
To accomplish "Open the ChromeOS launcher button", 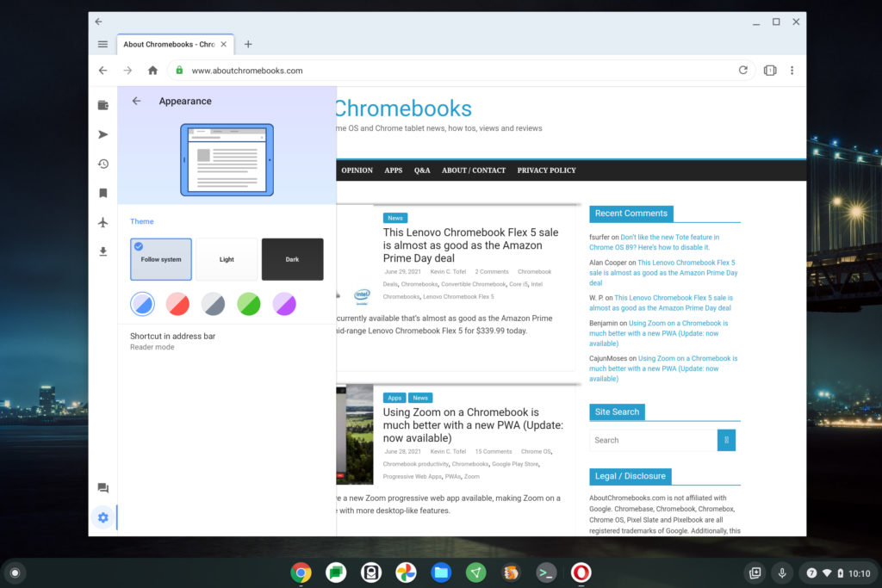I will click(16, 573).
